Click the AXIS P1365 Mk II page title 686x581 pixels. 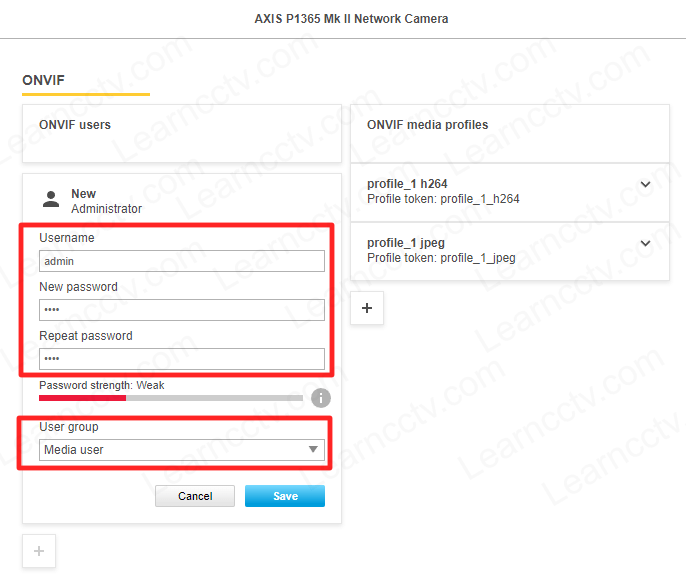[x=343, y=19]
